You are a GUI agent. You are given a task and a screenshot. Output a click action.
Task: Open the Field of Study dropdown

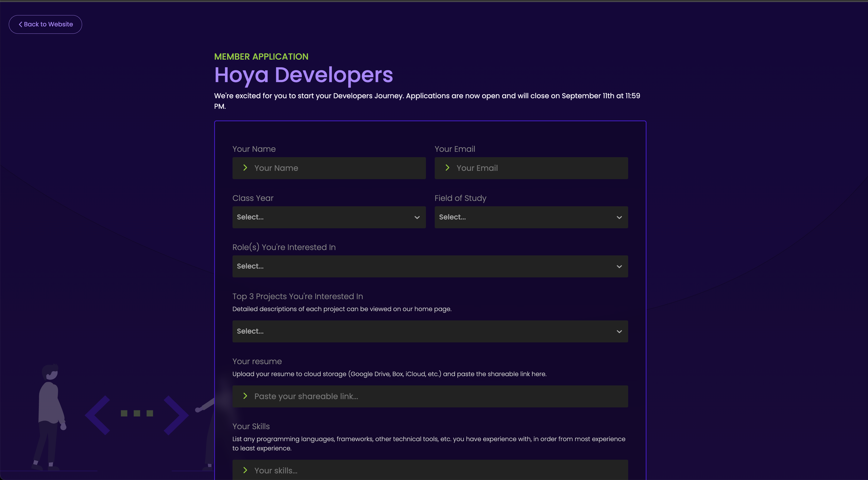point(531,217)
